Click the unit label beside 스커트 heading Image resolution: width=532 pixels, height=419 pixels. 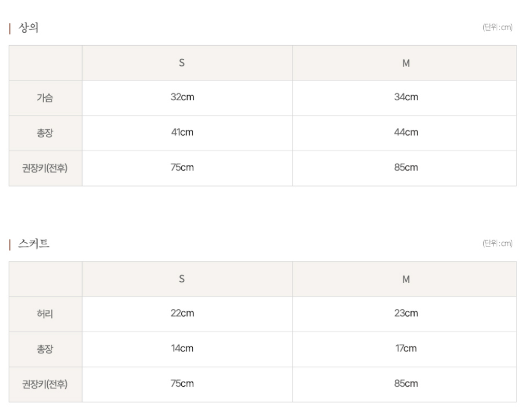click(497, 243)
